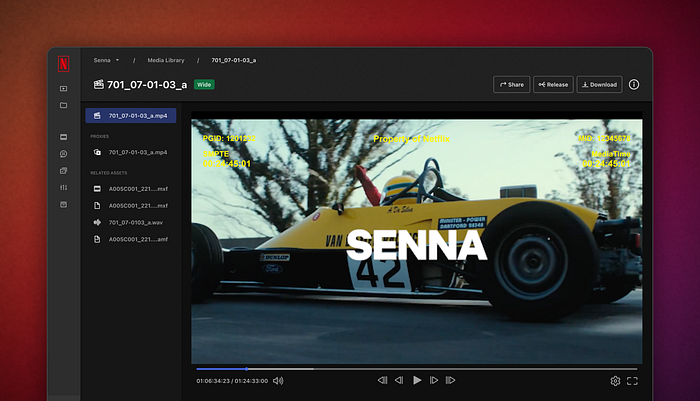Click the Release button
The height and width of the screenshot is (401, 700).
point(553,84)
